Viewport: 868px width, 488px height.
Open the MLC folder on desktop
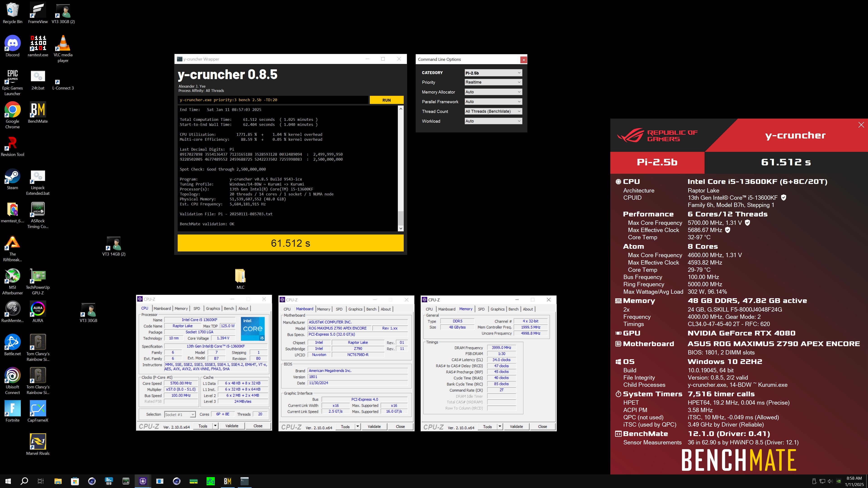240,279
